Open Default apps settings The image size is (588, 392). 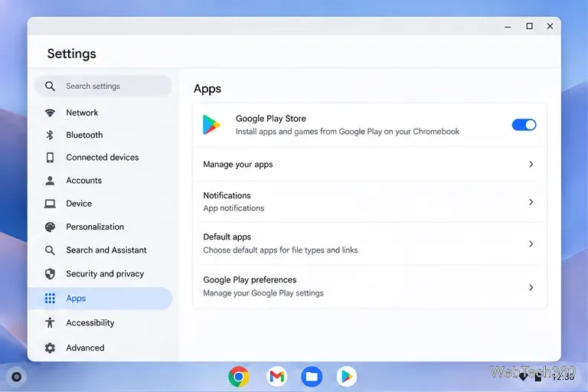coord(369,243)
